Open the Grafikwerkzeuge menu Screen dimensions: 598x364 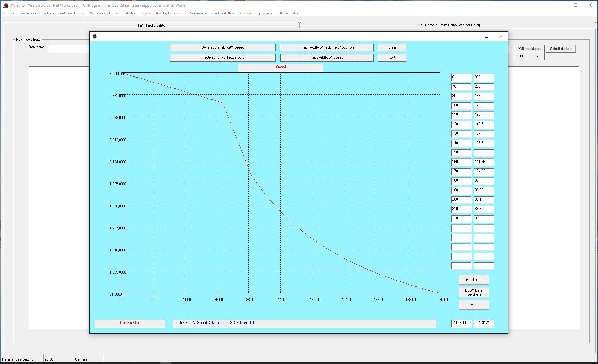point(72,13)
